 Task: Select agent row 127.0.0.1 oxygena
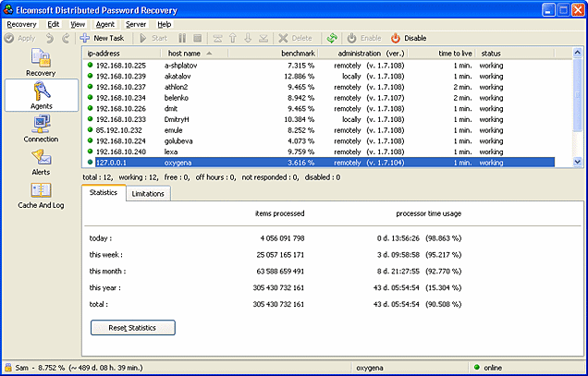[318, 163]
